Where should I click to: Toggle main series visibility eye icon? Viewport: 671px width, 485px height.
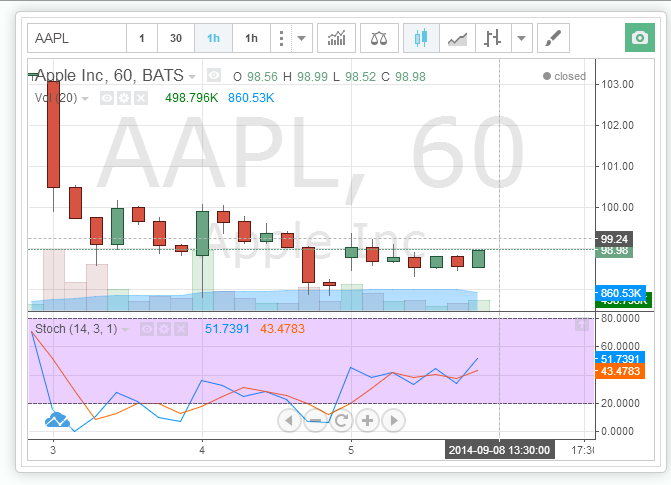(x=214, y=76)
